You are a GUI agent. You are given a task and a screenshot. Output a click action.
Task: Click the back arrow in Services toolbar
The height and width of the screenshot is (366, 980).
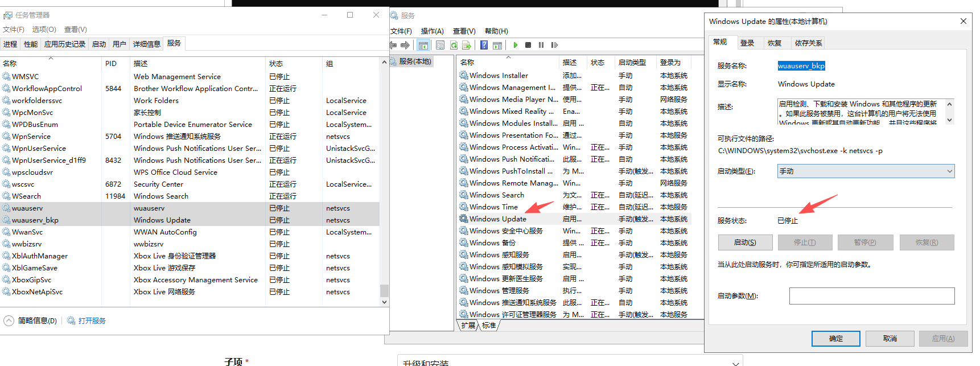tap(393, 45)
